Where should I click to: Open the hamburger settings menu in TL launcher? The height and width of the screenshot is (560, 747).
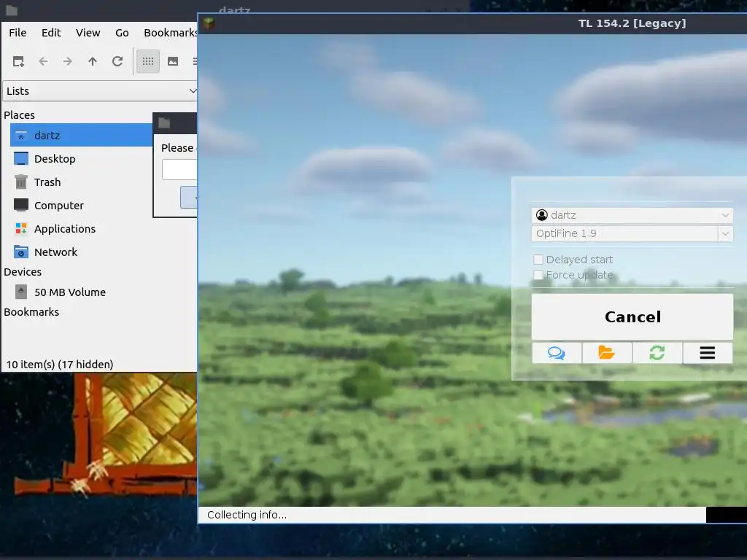708,353
